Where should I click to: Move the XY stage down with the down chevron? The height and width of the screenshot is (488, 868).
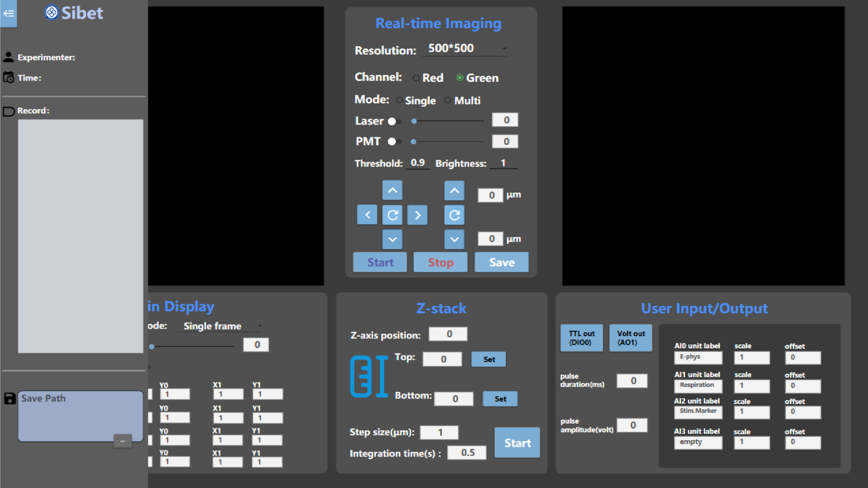tap(392, 239)
